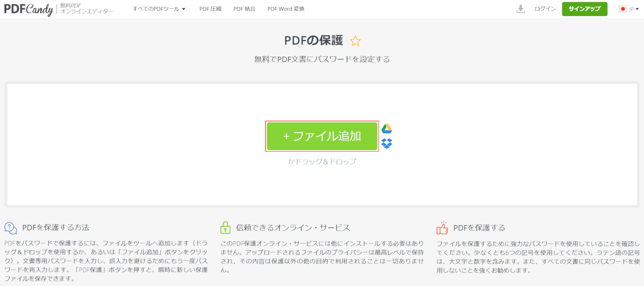Add PDF from Dropbox

click(387, 143)
